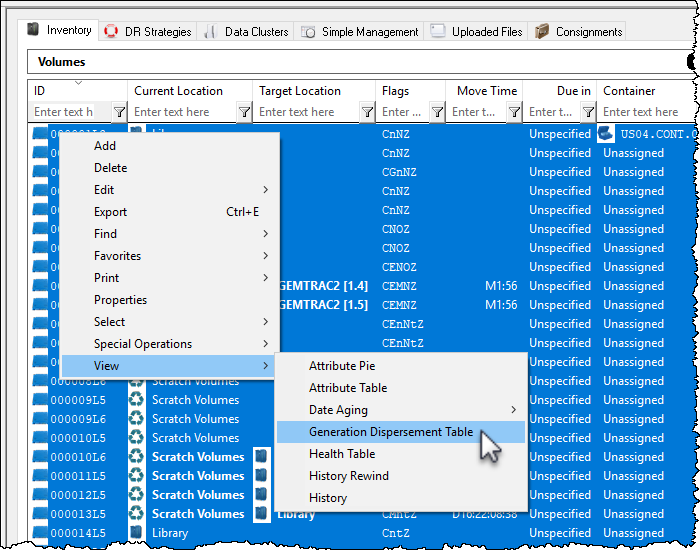The image size is (700, 550).
Task: Choose Add from the context menu
Action: [x=170, y=146]
